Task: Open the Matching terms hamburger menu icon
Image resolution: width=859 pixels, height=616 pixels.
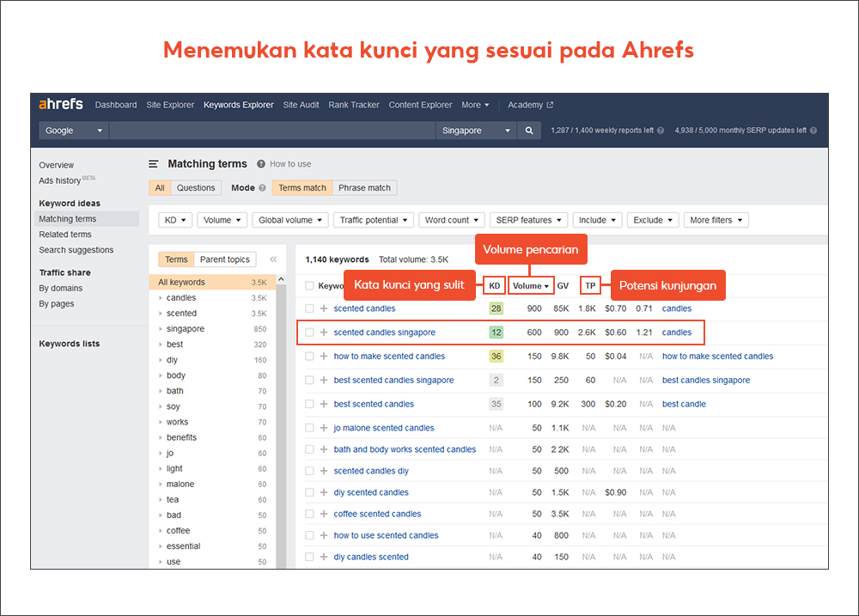Action: (x=154, y=164)
